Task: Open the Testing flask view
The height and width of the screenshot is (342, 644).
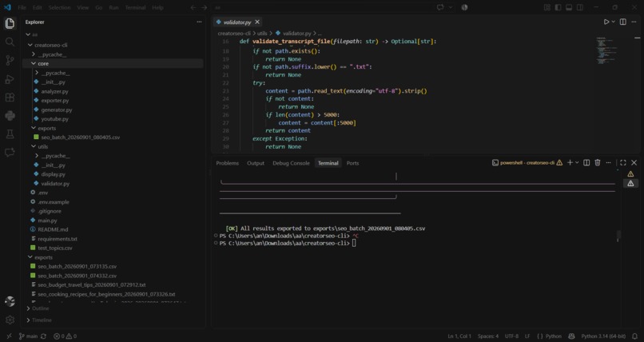Action: point(10,134)
